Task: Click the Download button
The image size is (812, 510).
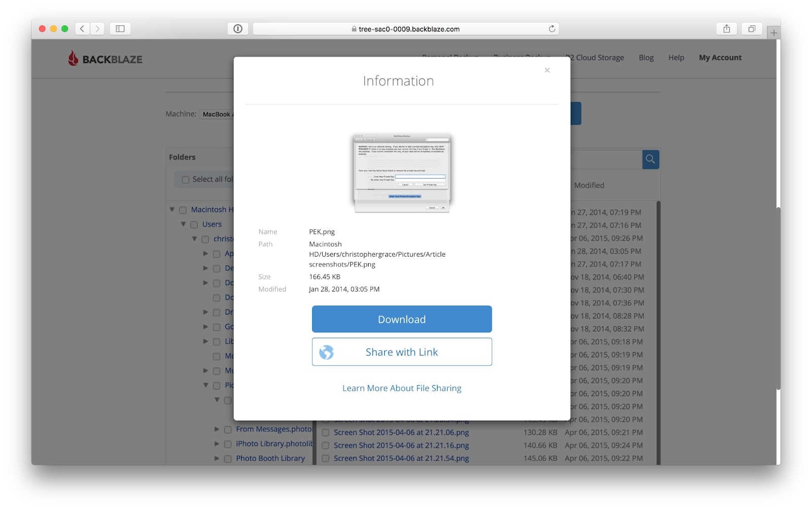Action: point(401,319)
